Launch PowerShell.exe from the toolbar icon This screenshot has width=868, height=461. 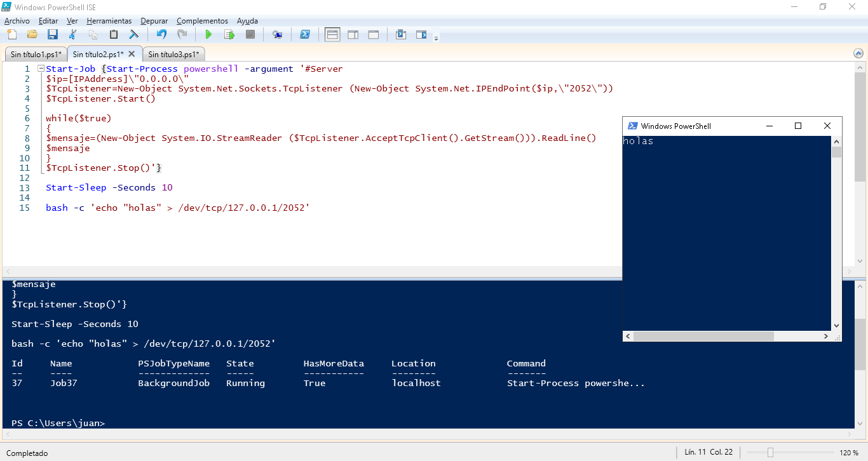point(305,34)
